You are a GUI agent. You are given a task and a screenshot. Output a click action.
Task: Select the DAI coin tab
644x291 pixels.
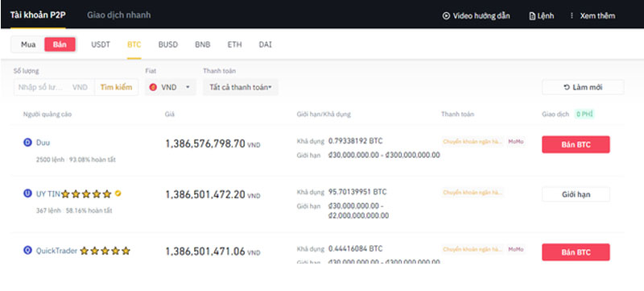265,44
